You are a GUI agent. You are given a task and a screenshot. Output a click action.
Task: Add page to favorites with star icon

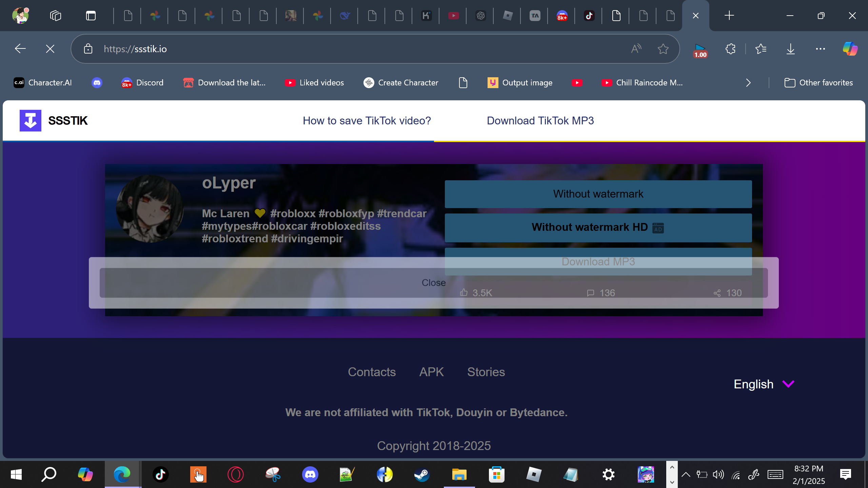[x=663, y=49]
